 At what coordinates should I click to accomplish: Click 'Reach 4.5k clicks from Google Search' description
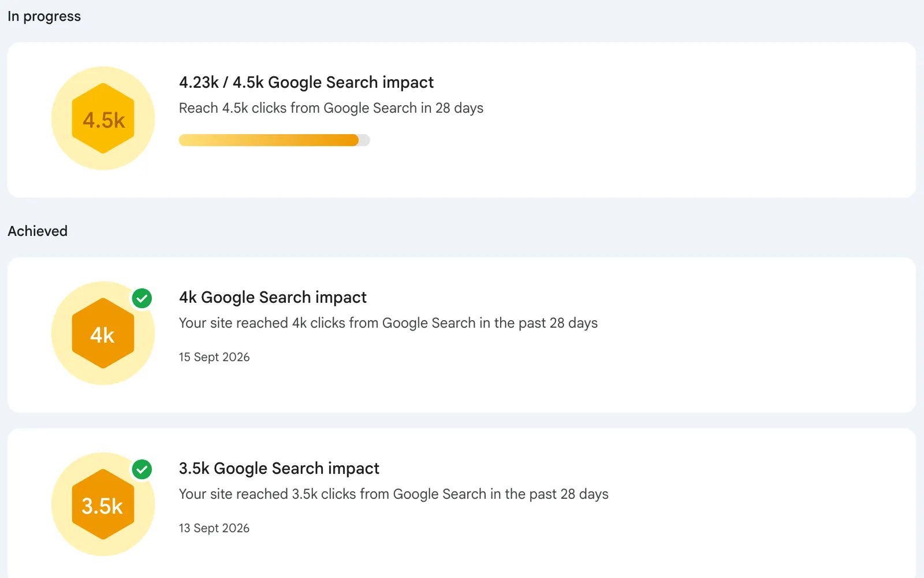point(331,108)
